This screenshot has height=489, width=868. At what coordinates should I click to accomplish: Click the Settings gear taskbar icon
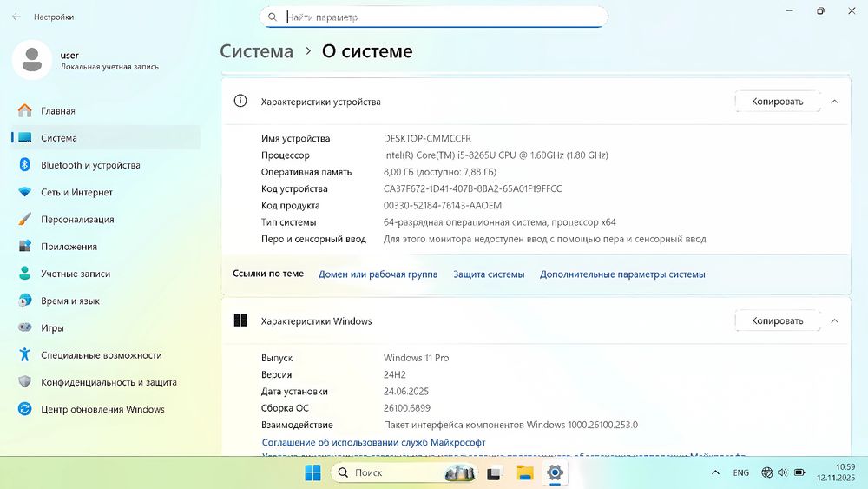(555, 472)
